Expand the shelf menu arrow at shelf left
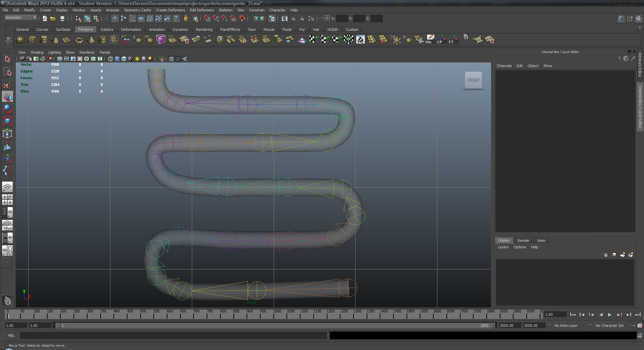The height and width of the screenshot is (350, 644). coord(8,43)
